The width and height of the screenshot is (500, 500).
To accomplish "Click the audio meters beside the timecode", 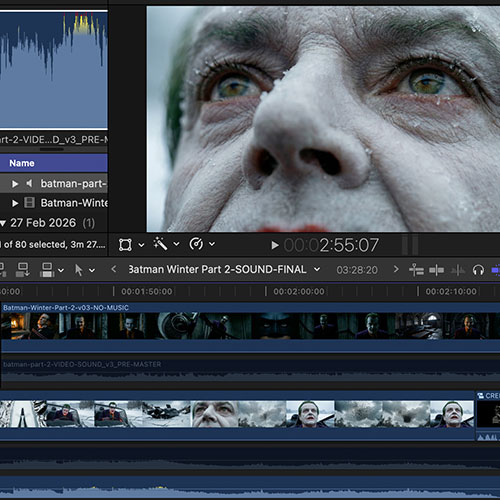I will coord(410,245).
